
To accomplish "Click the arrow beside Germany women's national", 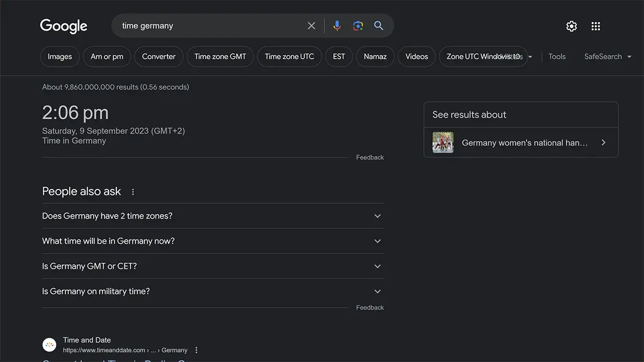I will click(603, 143).
